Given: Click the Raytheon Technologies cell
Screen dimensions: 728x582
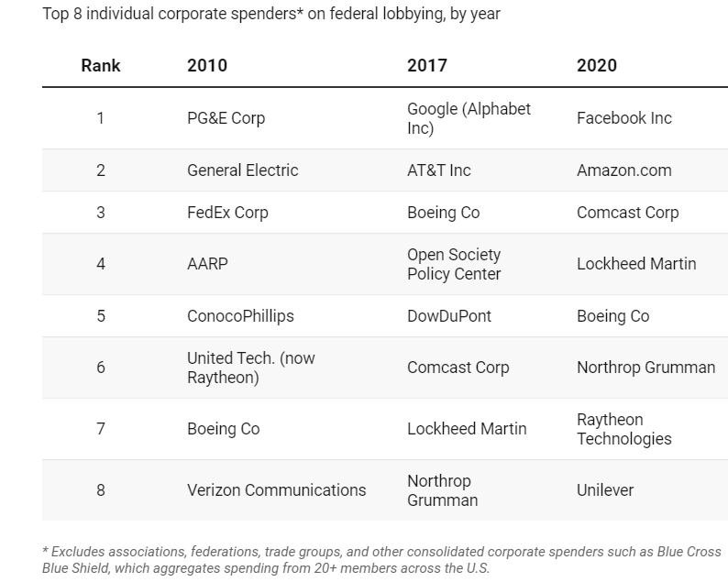Looking at the screenshot, I should [623, 429].
